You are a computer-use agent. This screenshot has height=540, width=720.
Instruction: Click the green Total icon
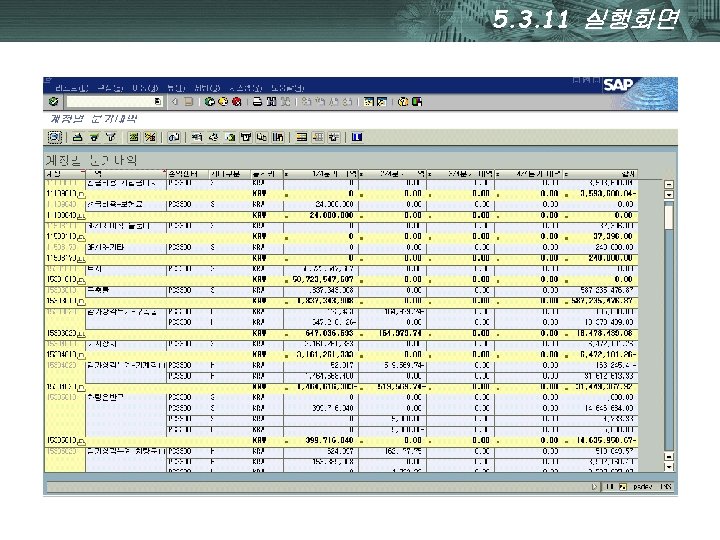(134, 137)
